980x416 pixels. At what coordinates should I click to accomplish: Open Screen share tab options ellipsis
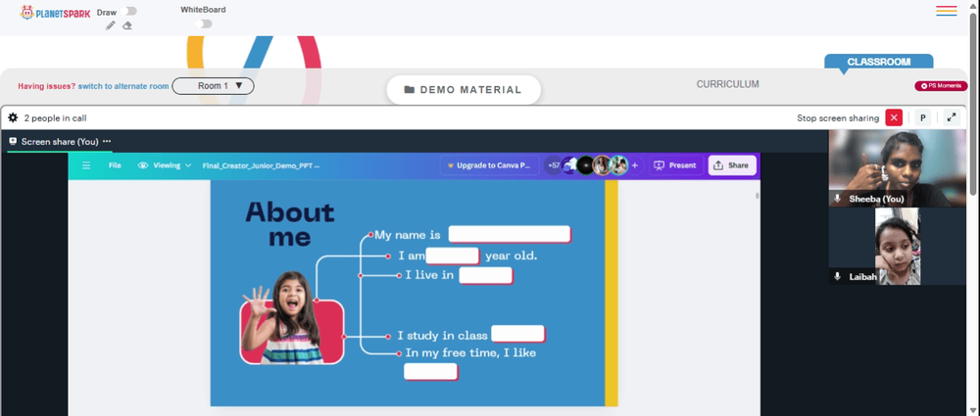click(x=107, y=141)
